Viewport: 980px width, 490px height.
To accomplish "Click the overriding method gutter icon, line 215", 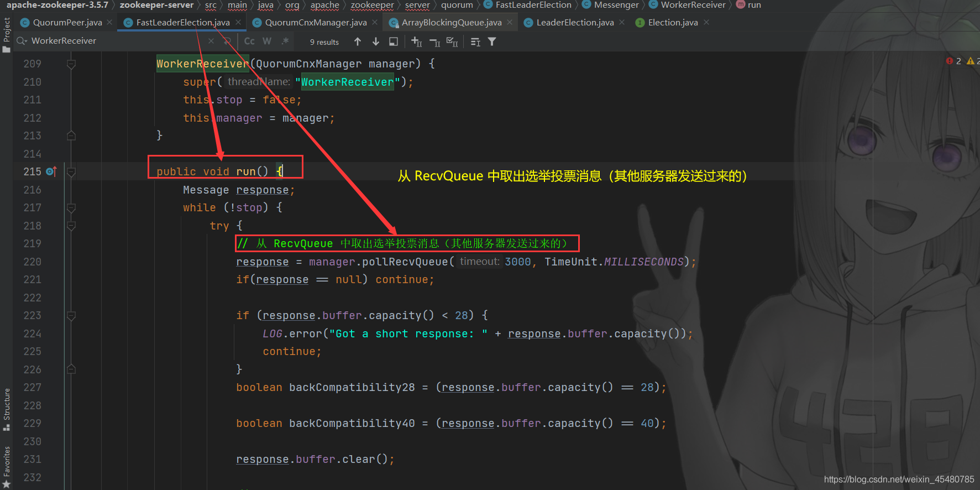I will tap(51, 171).
